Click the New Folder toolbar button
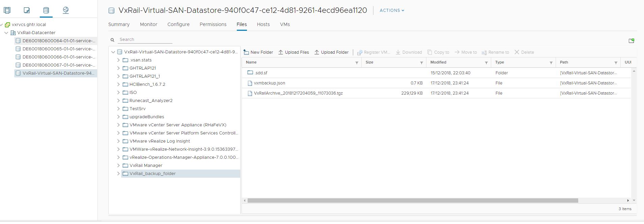The width and height of the screenshot is (644, 224). click(x=258, y=52)
